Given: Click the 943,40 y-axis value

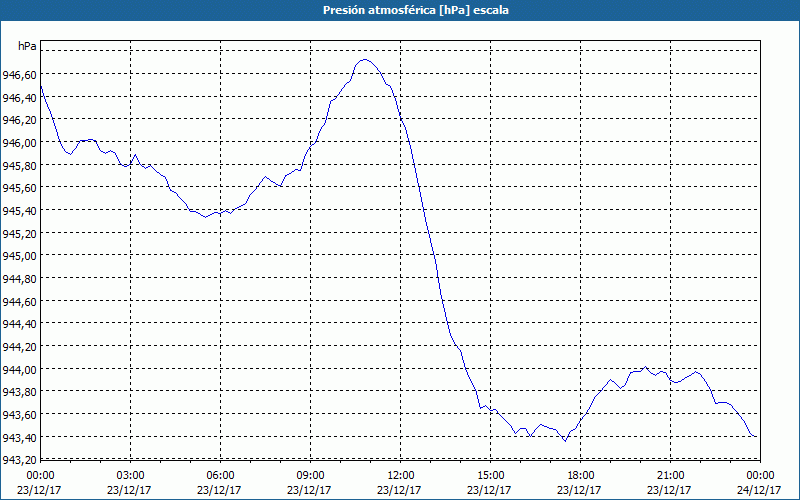Looking at the screenshot, I should (x=19, y=437).
